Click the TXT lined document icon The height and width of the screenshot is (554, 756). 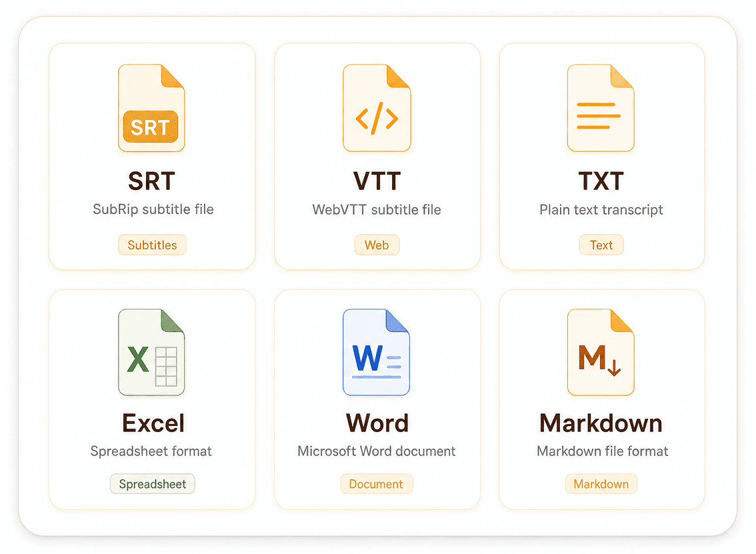(x=601, y=108)
